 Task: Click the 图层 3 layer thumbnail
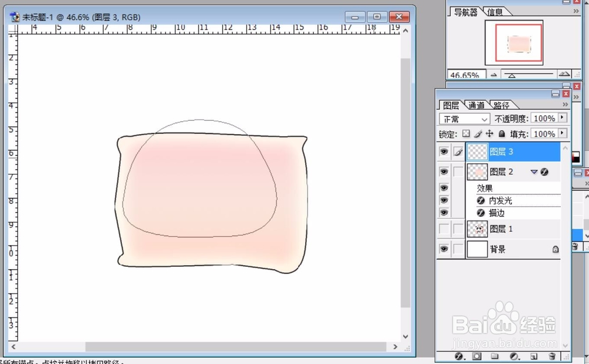tap(478, 152)
